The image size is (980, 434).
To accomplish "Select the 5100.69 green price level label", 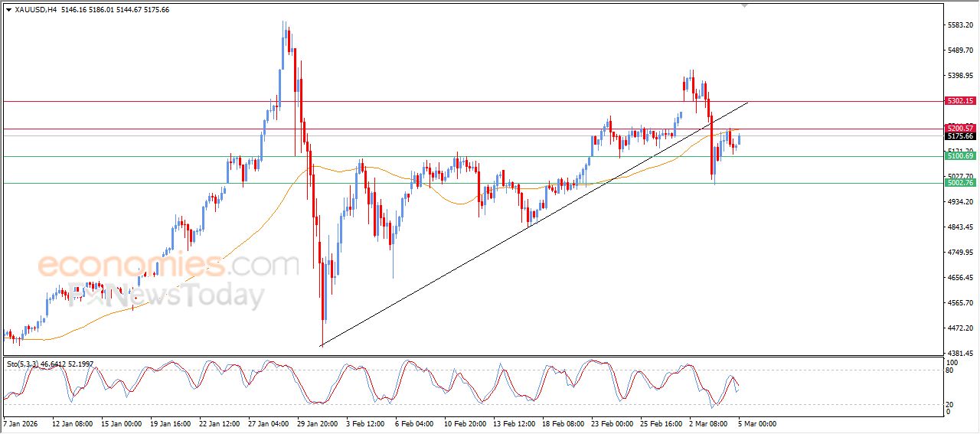I will pyautogui.click(x=960, y=156).
